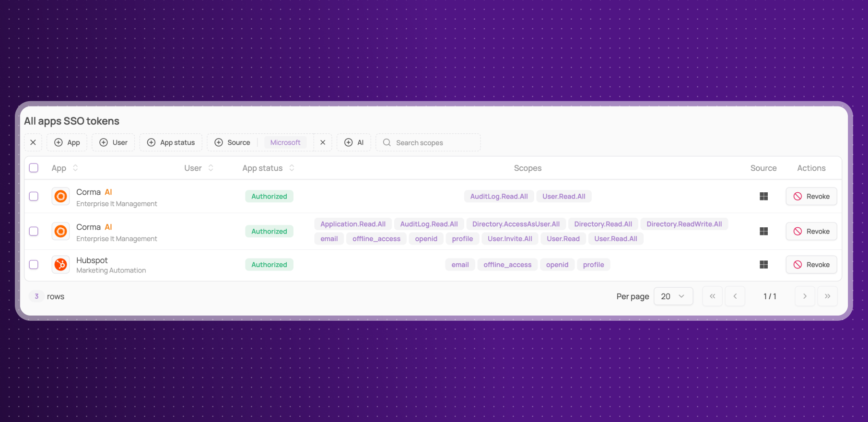Go to the next page arrow
This screenshot has width=868, height=422.
coord(805,296)
